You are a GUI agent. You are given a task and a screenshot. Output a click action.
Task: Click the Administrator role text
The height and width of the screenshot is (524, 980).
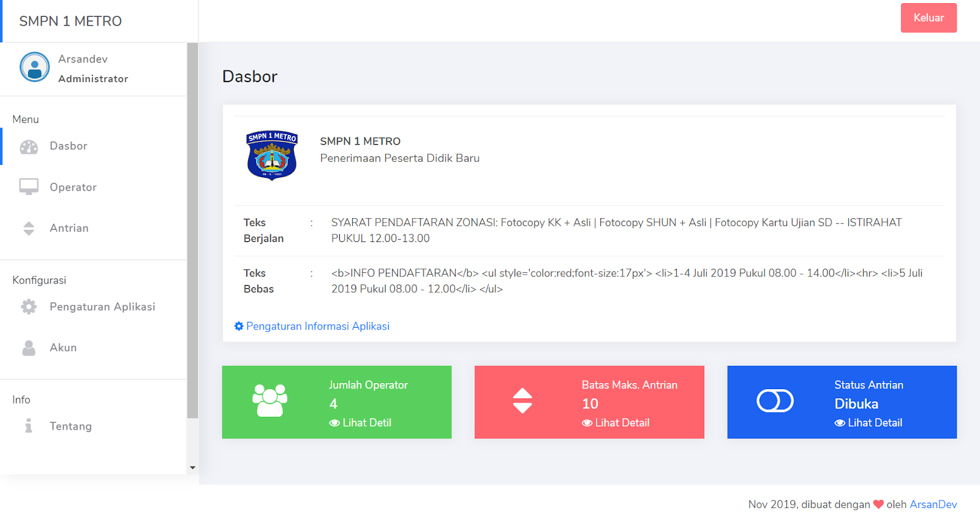pos(93,78)
